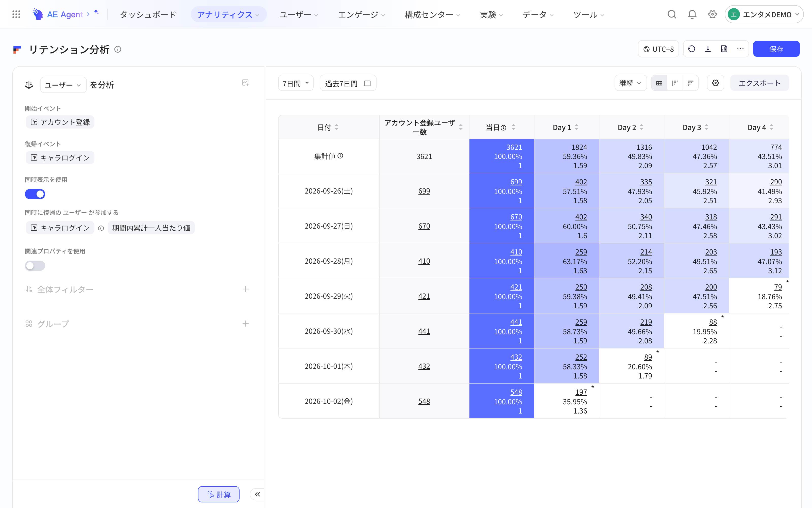
Task: Open the 7日間 period dropdown
Action: tap(296, 83)
